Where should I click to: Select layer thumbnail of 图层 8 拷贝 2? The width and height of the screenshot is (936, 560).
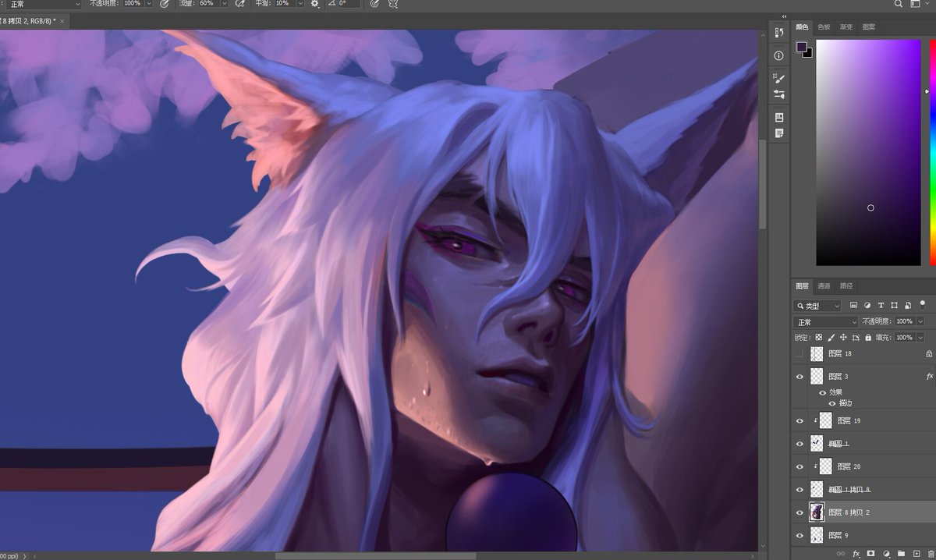tap(817, 512)
